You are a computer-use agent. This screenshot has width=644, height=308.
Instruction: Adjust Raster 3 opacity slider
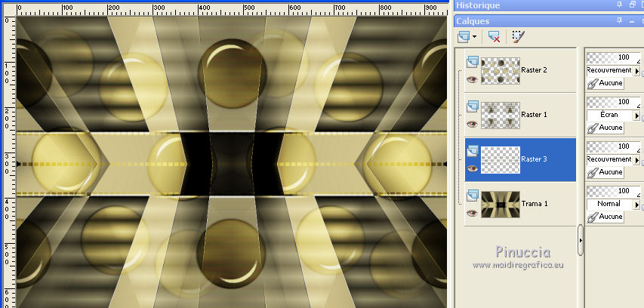(613, 146)
